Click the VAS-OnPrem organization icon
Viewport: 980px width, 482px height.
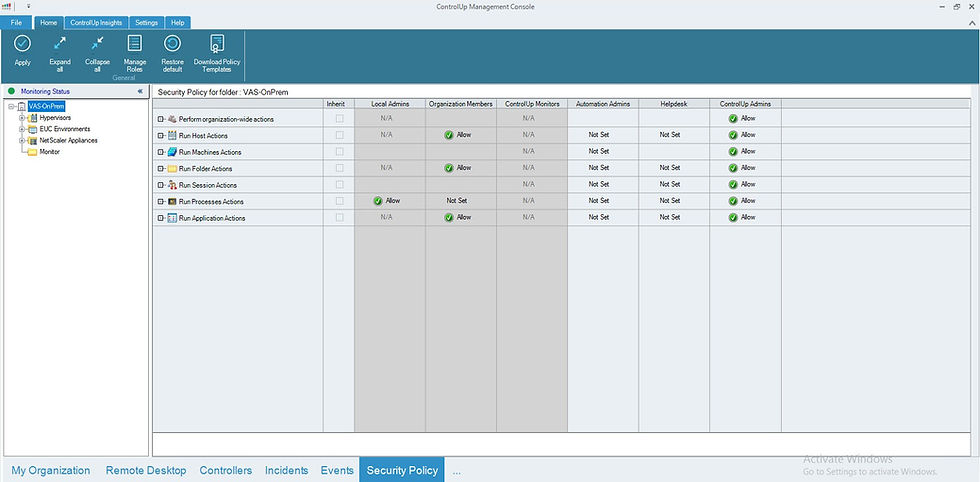(x=22, y=106)
